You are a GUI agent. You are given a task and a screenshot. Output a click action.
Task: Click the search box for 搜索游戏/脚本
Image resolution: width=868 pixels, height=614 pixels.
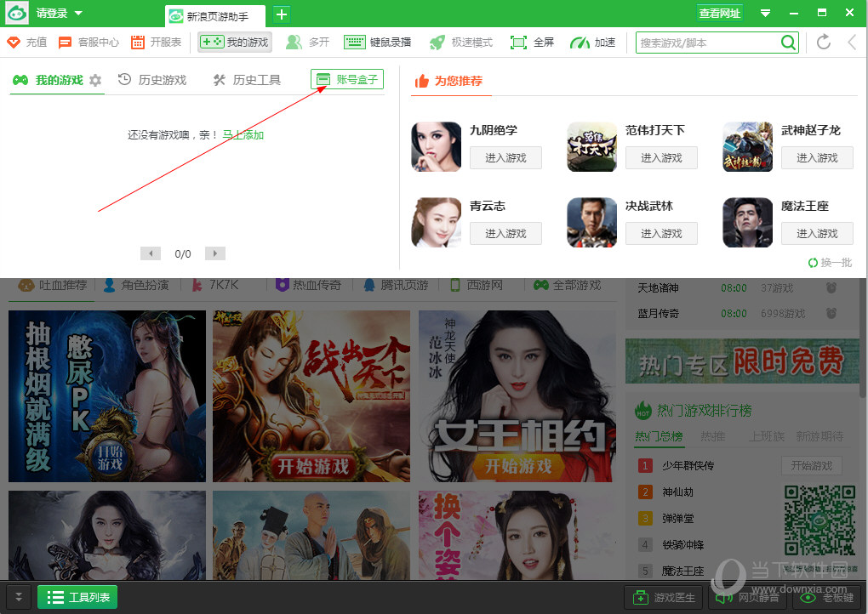[706, 41]
